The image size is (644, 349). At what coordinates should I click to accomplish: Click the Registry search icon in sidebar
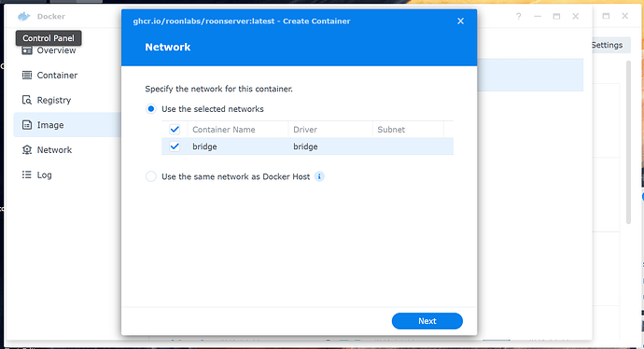pos(27,100)
